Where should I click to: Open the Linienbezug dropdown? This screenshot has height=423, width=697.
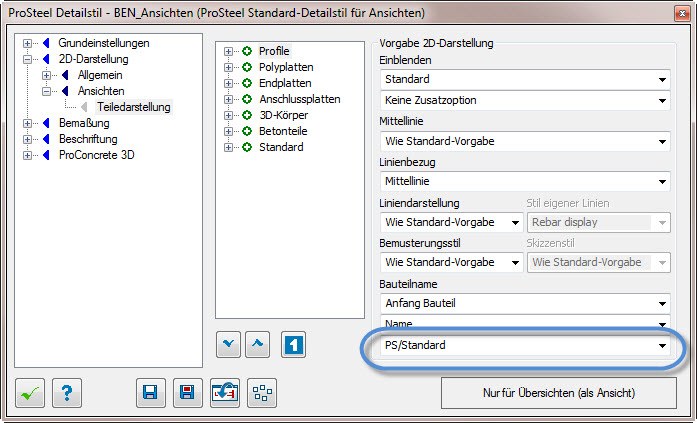pyautogui.click(x=525, y=181)
